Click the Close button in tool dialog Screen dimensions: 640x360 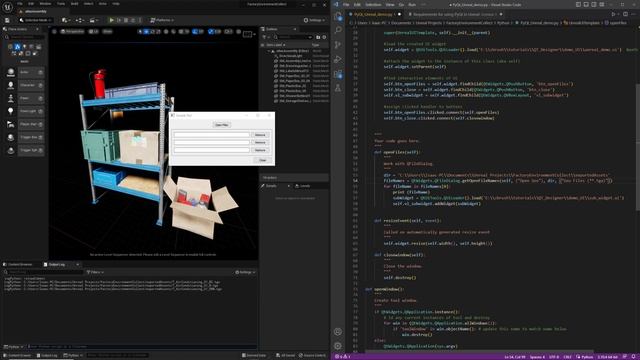click(x=262, y=160)
